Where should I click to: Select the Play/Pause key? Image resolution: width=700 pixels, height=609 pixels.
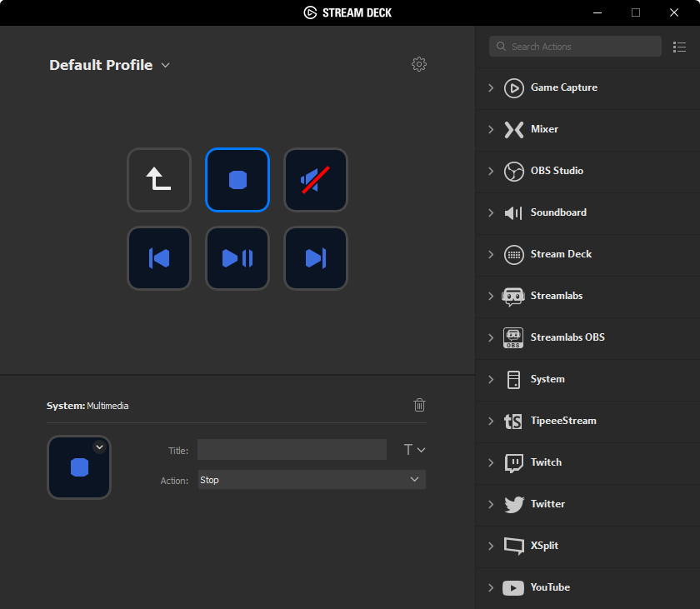[237, 258]
